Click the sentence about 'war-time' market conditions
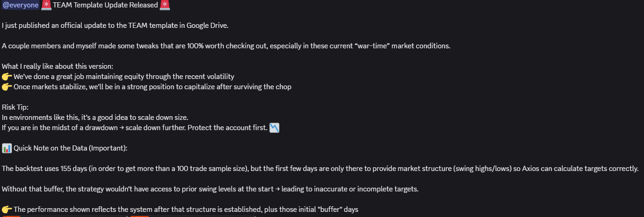 [226, 46]
